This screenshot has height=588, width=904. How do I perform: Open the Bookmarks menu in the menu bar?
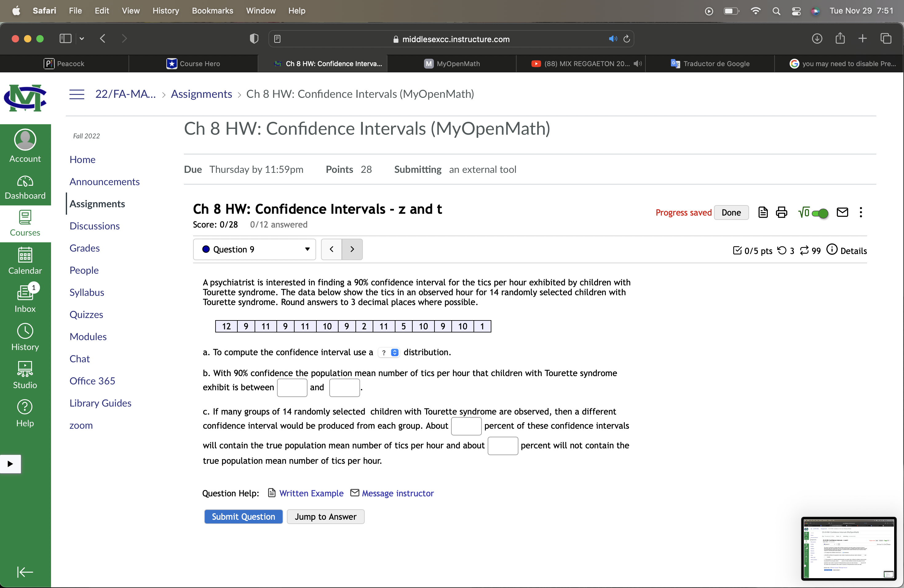pyautogui.click(x=212, y=11)
